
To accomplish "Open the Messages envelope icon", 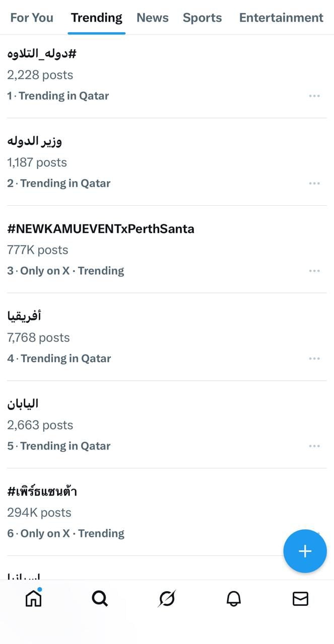I will (x=300, y=598).
